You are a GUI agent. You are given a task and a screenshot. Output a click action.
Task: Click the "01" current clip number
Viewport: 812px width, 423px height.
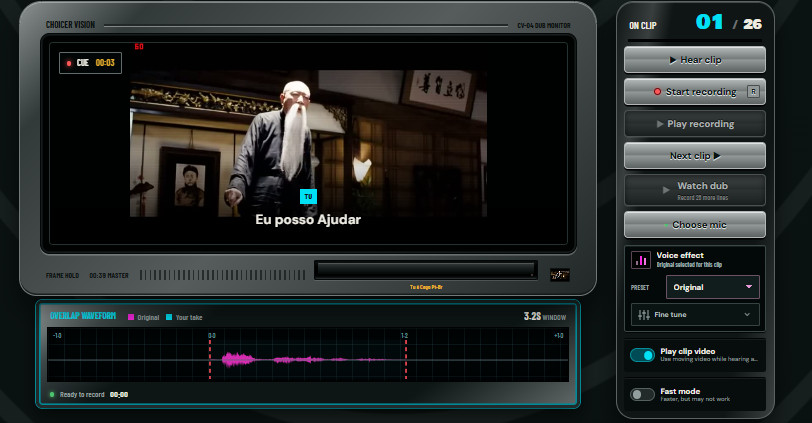[709, 22]
